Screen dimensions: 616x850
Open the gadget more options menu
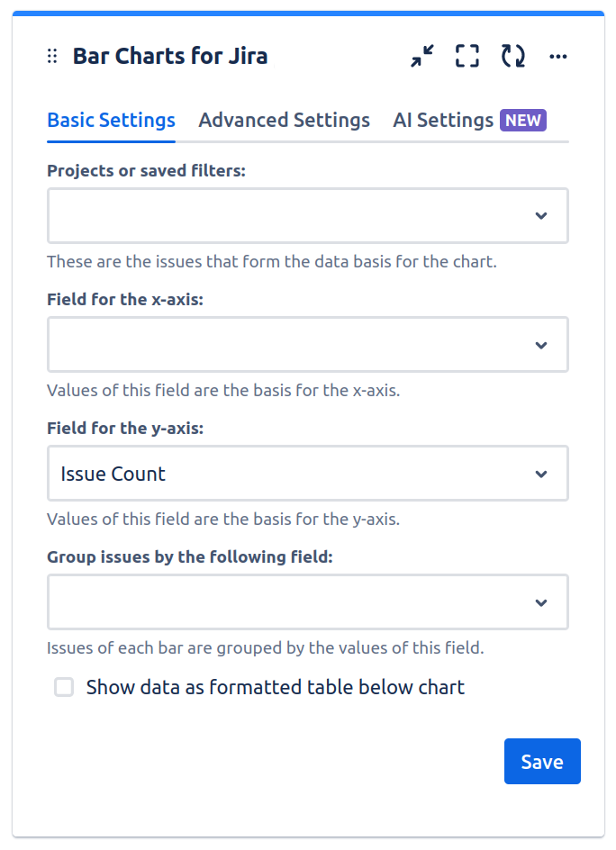[x=558, y=57]
